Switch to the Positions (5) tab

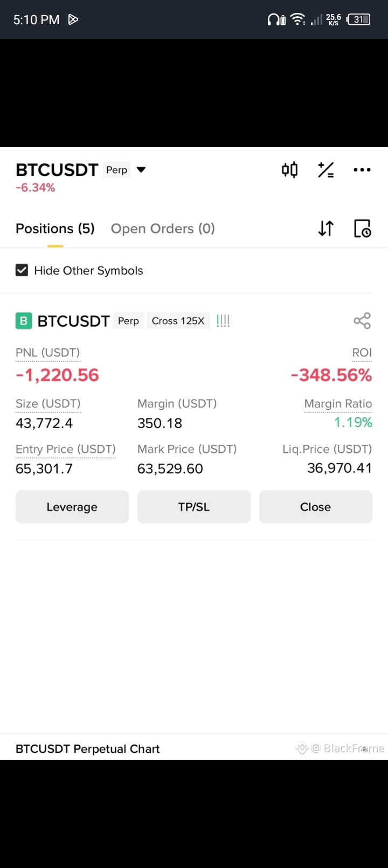click(x=55, y=229)
